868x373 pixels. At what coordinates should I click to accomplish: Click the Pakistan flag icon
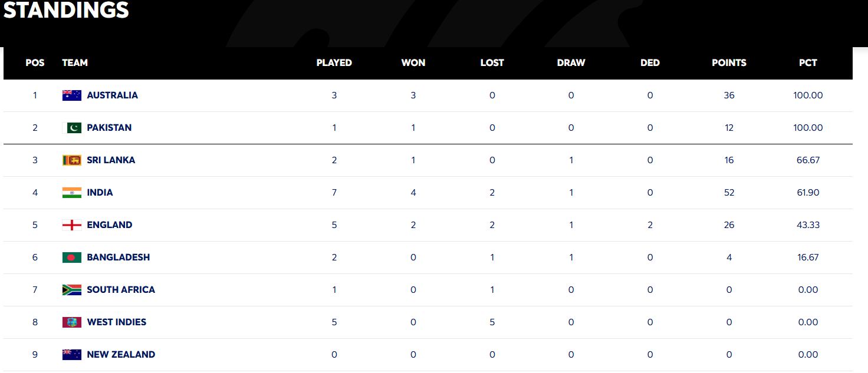coord(71,128)
